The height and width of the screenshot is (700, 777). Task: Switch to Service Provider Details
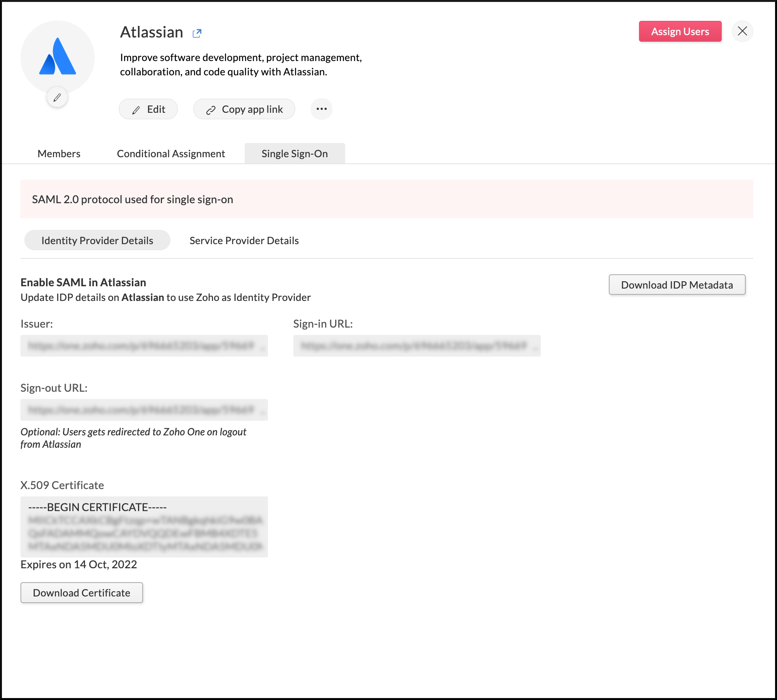(x=244, y=240)
